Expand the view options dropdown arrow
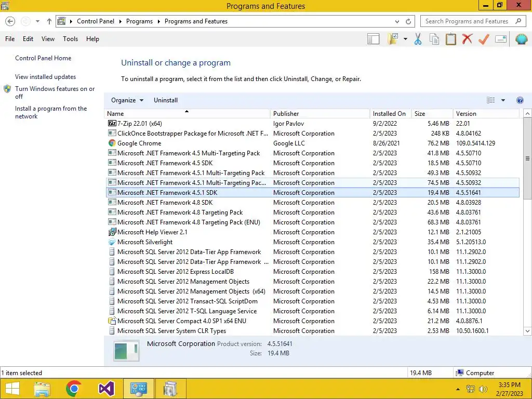Screen dimensions: 532x399 point(503,100)
